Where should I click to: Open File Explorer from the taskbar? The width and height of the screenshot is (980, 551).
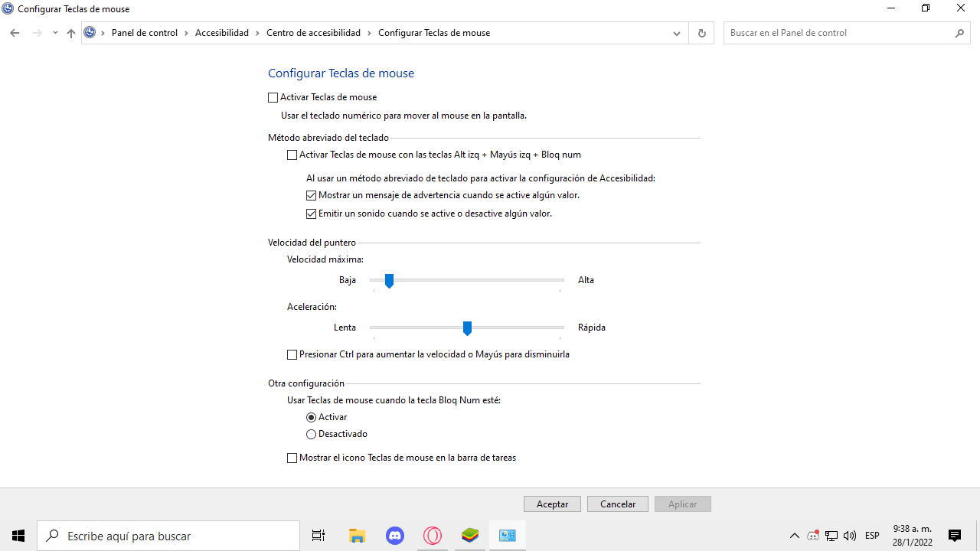[358, 536]
